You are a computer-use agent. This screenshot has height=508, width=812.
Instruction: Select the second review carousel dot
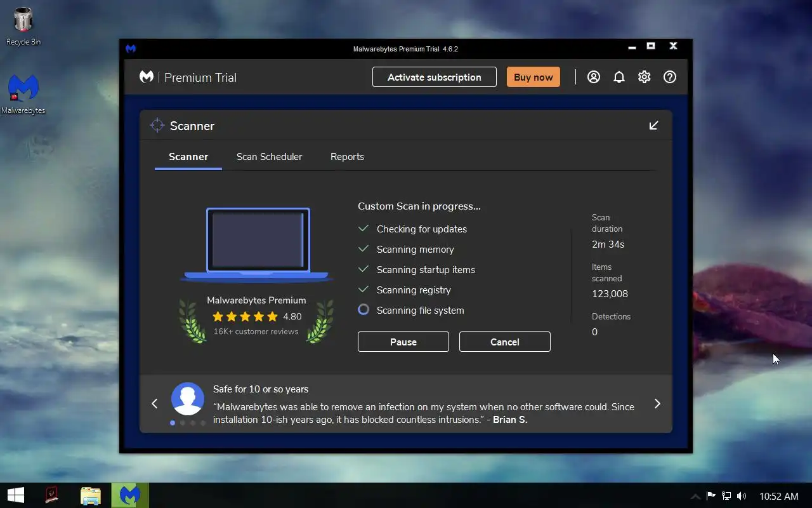coord(183,423)
